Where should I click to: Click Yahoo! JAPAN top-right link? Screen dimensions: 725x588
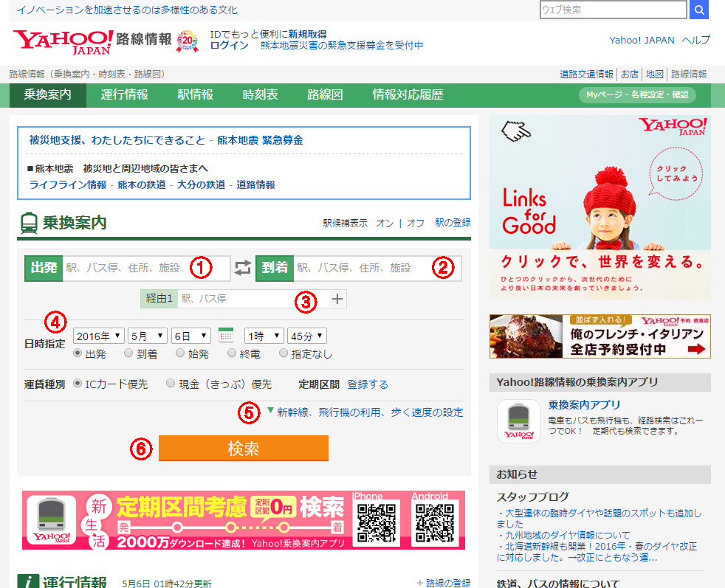[642, 40]
